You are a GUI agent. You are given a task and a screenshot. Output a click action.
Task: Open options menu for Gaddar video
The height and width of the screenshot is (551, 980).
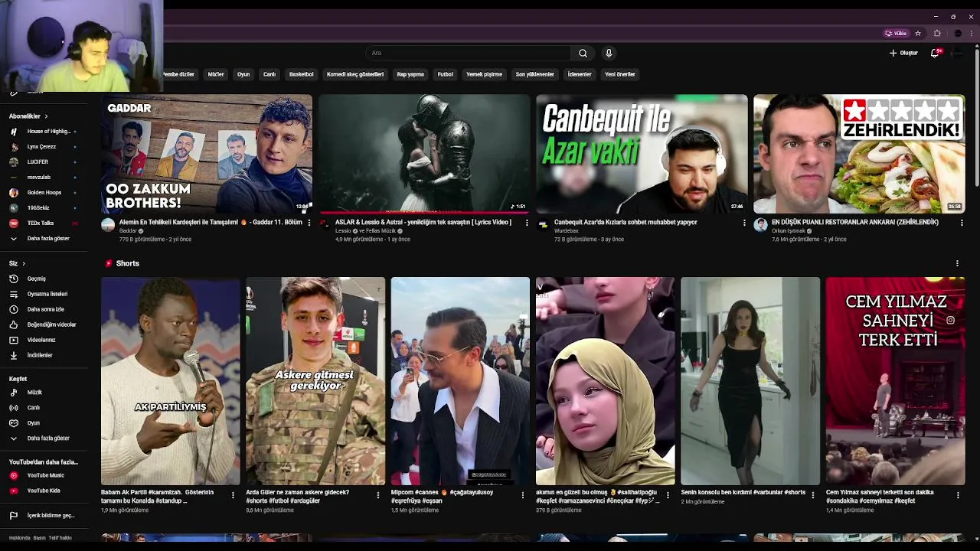309,223
